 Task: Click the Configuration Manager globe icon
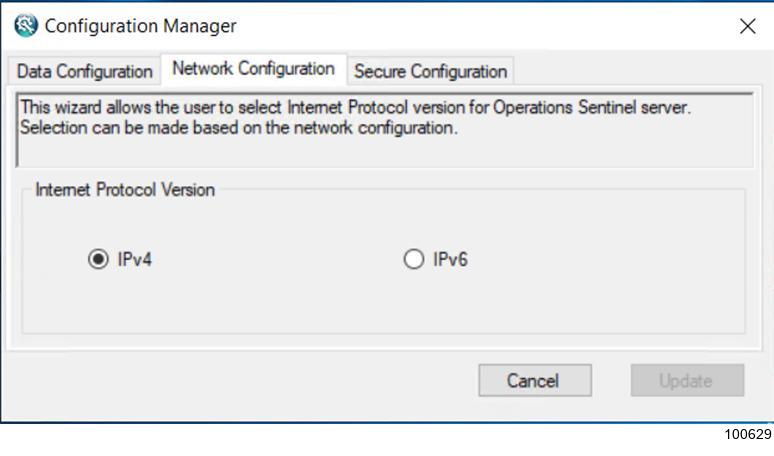[26, 26]
